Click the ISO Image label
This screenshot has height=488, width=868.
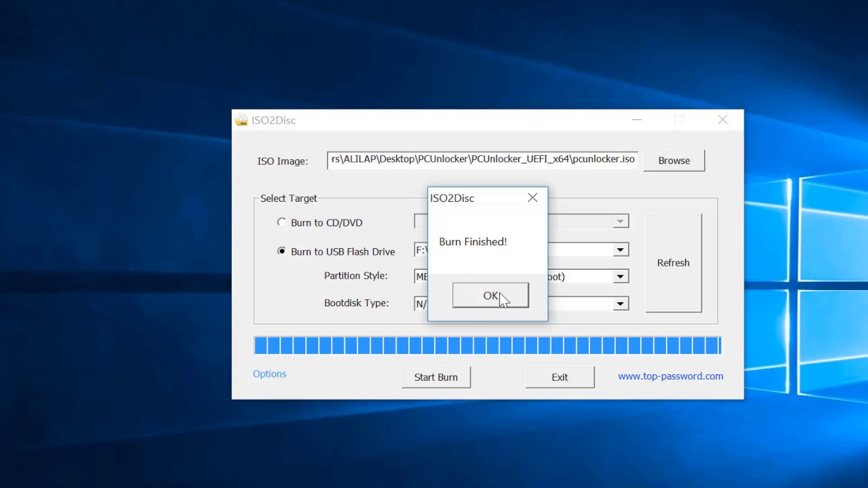282,161
